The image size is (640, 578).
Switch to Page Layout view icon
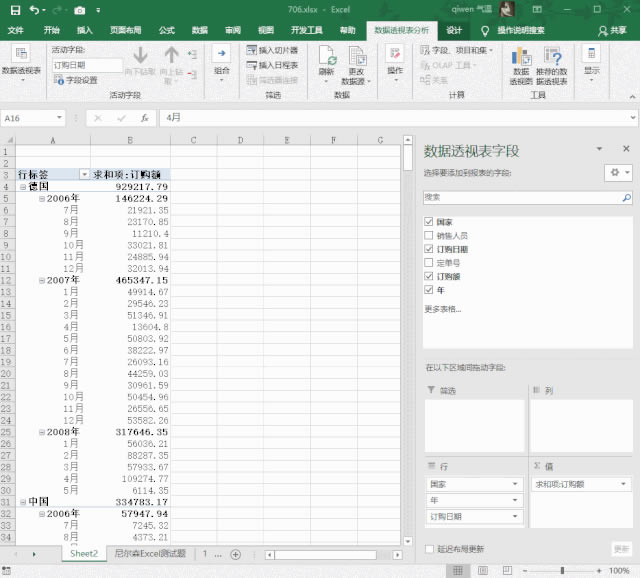pos(482,570)
